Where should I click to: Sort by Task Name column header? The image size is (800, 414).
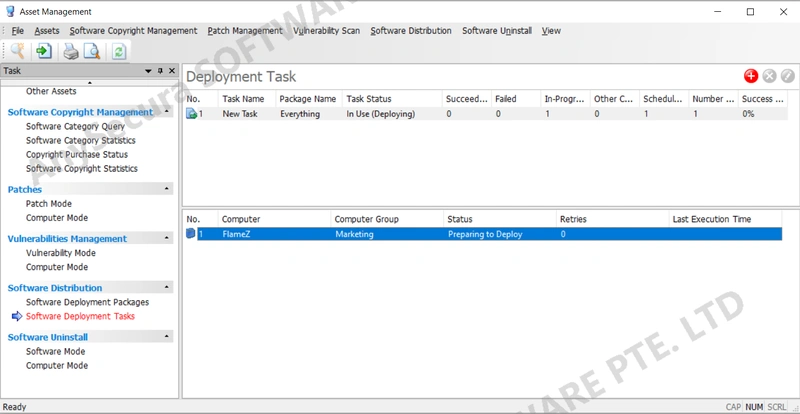tap(247, 99)
